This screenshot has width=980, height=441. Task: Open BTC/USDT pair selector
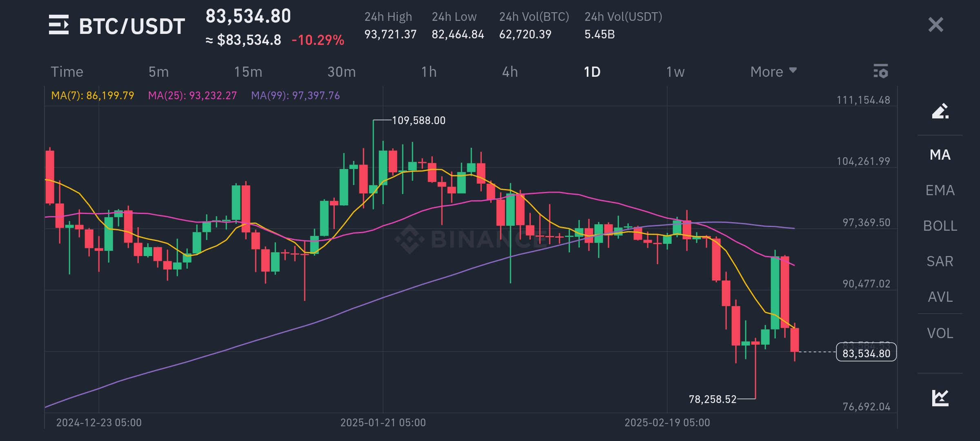(131, 26)
